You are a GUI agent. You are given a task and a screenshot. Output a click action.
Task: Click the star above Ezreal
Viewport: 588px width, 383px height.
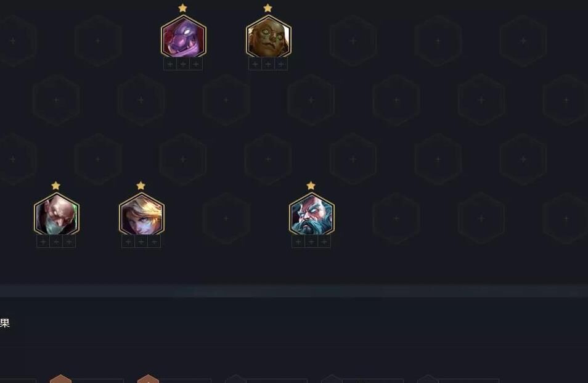[x=141, y=186]
